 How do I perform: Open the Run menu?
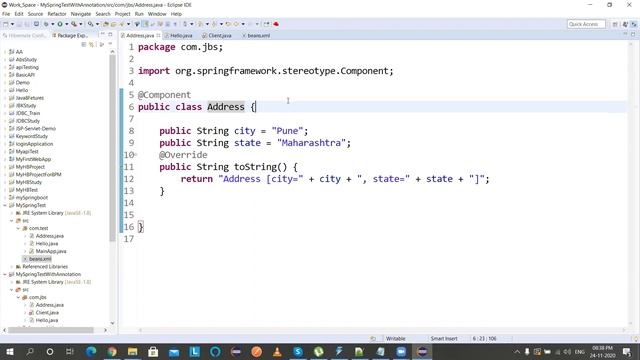(139, 14)
